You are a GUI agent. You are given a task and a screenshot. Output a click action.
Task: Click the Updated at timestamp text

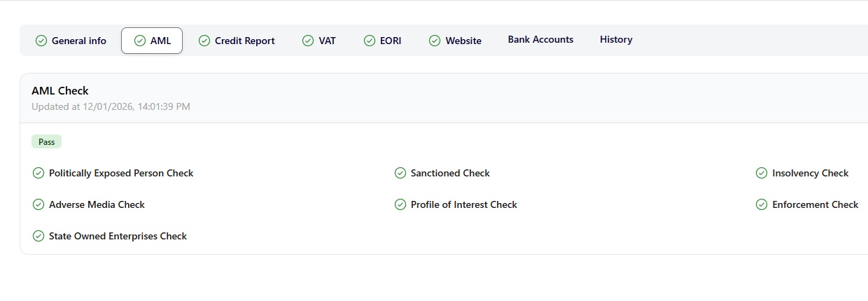[x=111, y=106]
